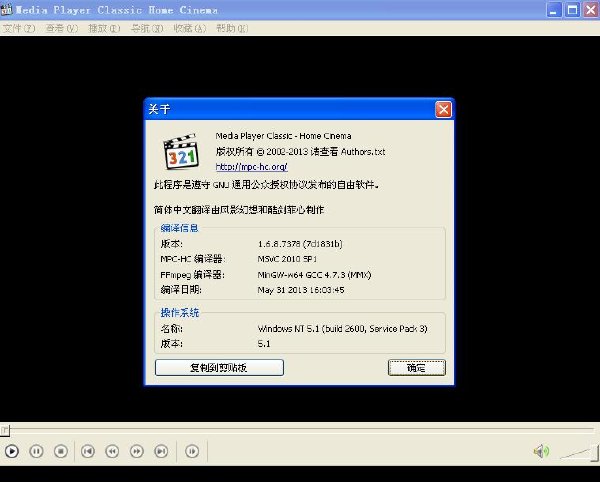Skip to previous track with skip-back button
600x482 pixels.
(x=88, y=451)
